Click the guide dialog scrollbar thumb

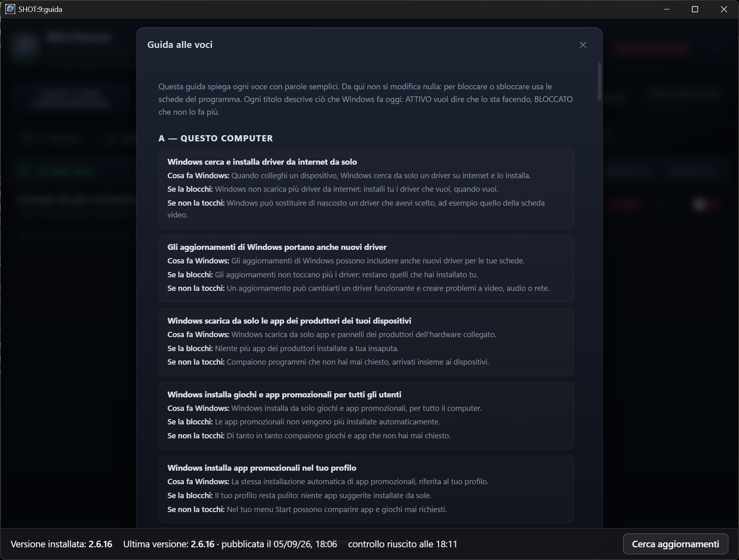tap(599, 82)
